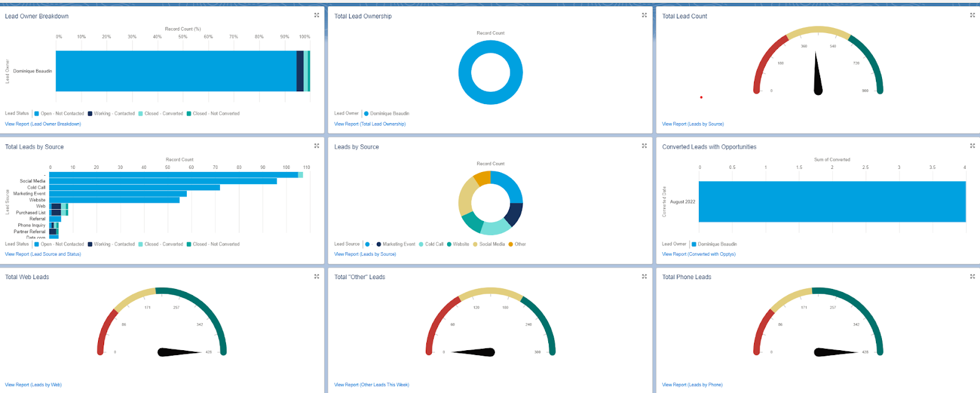Expand the Converted Leads with Opportunities panel
980x393 pixels.
coord(972,146)
